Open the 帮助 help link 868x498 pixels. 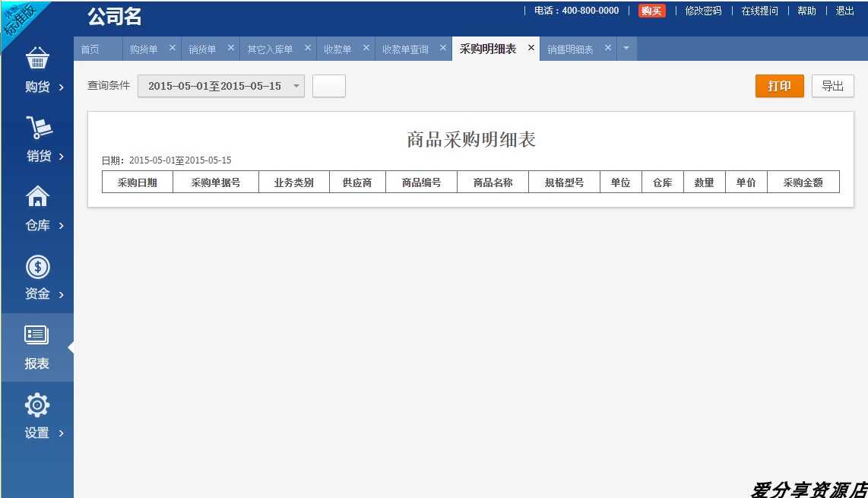[806, 11]
